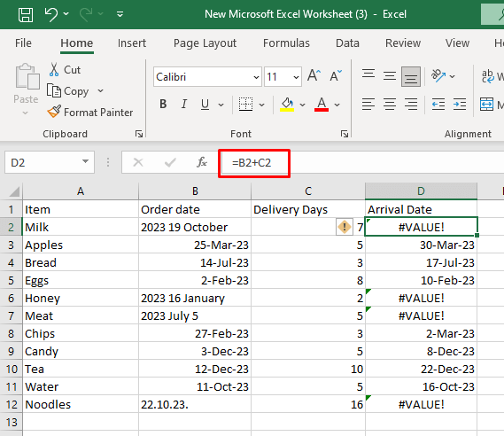Click the Increase Font Size icon
Screen dimensions: 504x436
click(314, 76)
